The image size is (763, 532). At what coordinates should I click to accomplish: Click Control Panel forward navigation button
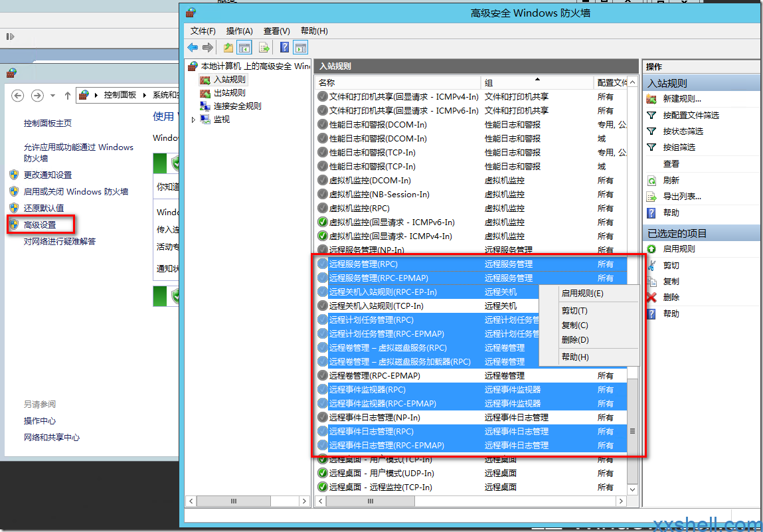pos(37,96)
